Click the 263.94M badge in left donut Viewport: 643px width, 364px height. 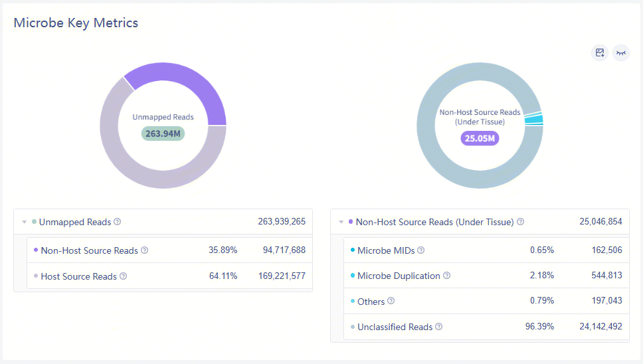[x=163, y=134]
